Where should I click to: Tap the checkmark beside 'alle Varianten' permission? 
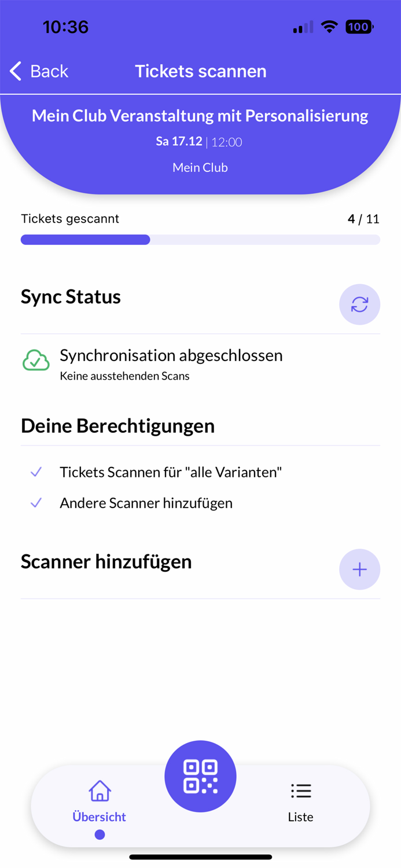[36, 472]
